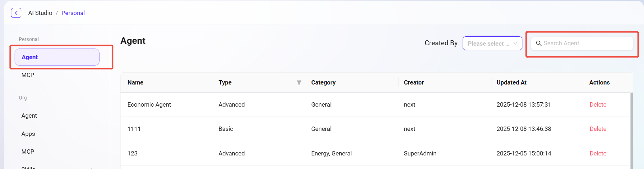The image size is (644, 169).
Task: Click the magnifier icon in search box
Action: pos(539,43)
